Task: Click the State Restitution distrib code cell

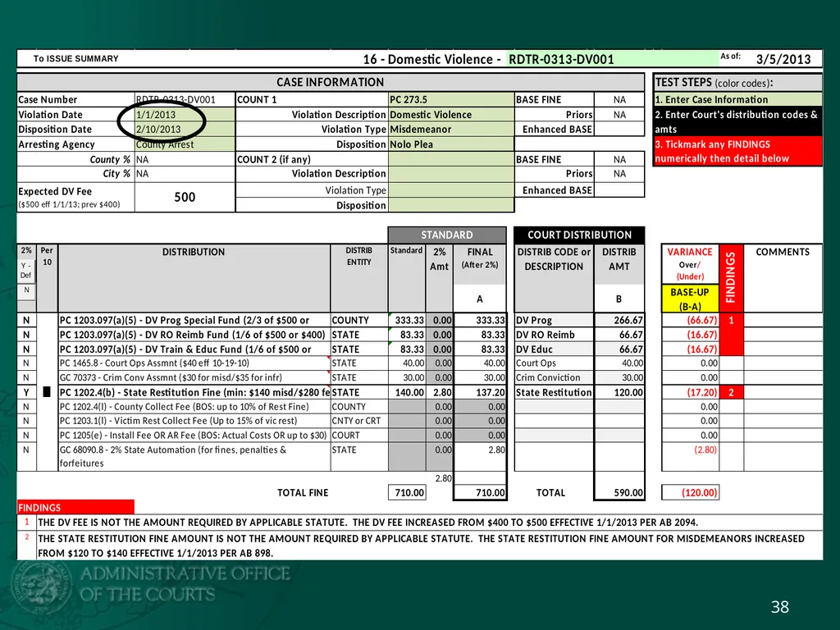Action: 554,392
